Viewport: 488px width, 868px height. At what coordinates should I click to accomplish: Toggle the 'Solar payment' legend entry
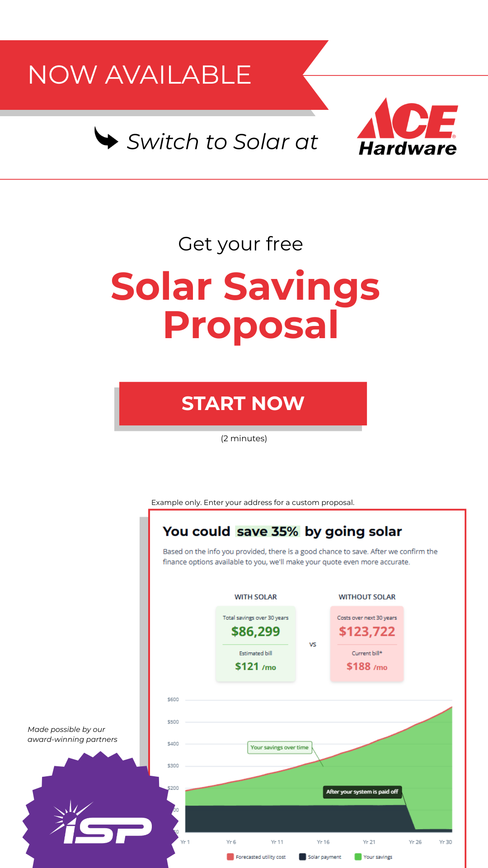click(x=324, y=856)
